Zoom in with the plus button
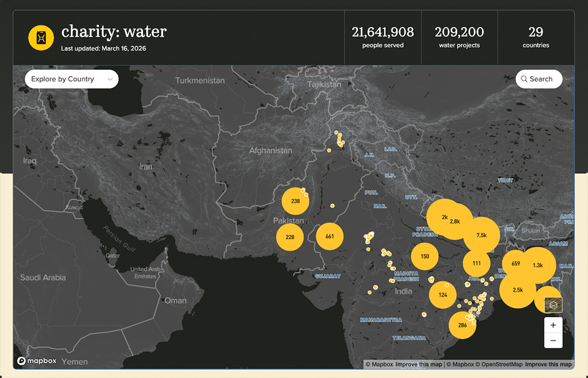The height and width of the screenshot is (378, 588). 553,325
